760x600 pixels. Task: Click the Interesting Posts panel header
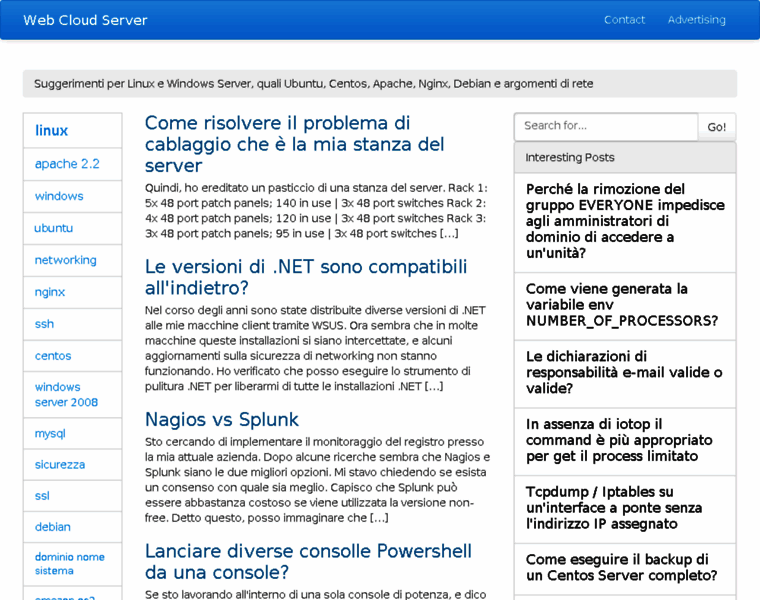coord(625,158)
